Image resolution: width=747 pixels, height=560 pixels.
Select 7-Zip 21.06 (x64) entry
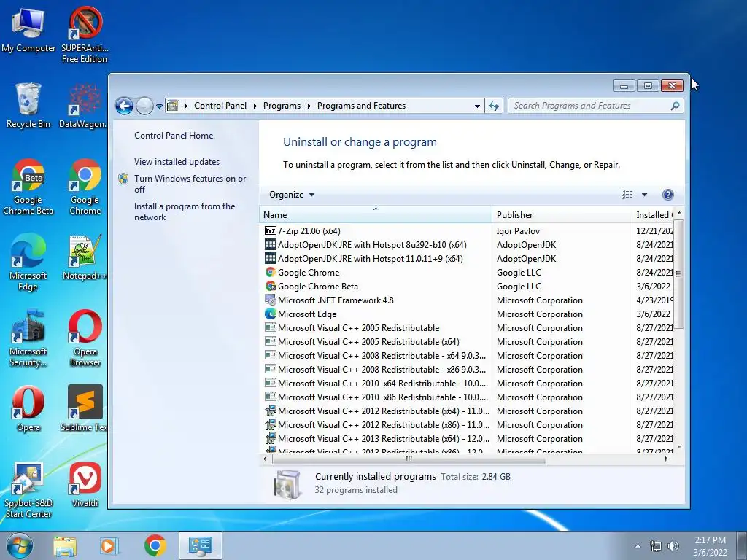tap(466, 231)
